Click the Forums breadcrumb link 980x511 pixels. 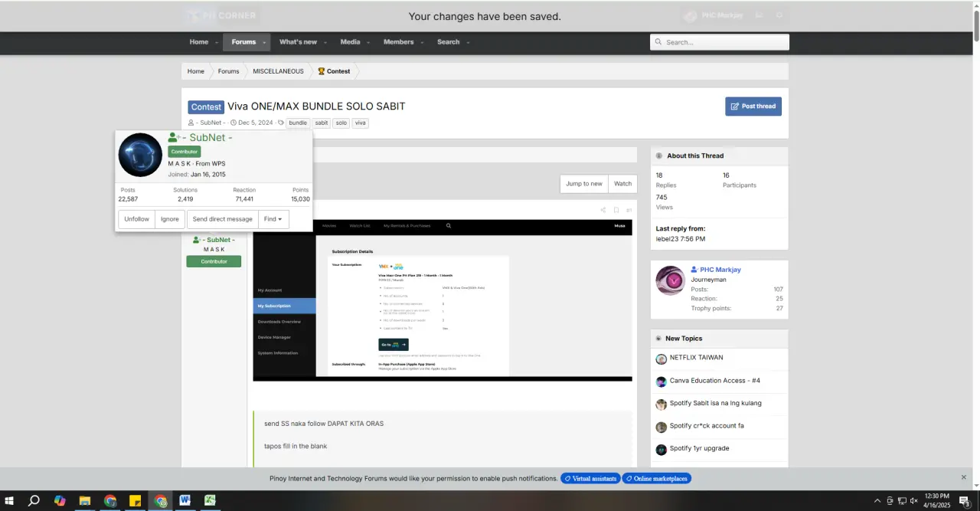[x=228, y=71]
